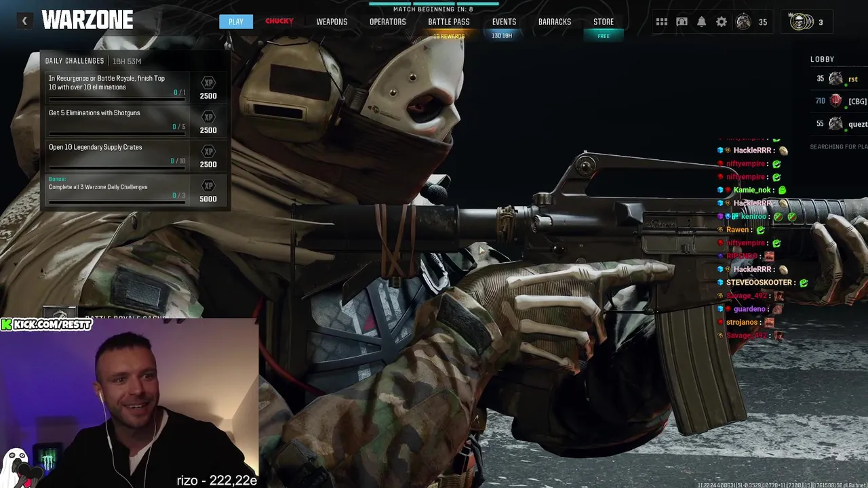The height and width of the screenshot is (488, 868).
Task: Click the streamer webcam feed
Action: click(129, 403)
